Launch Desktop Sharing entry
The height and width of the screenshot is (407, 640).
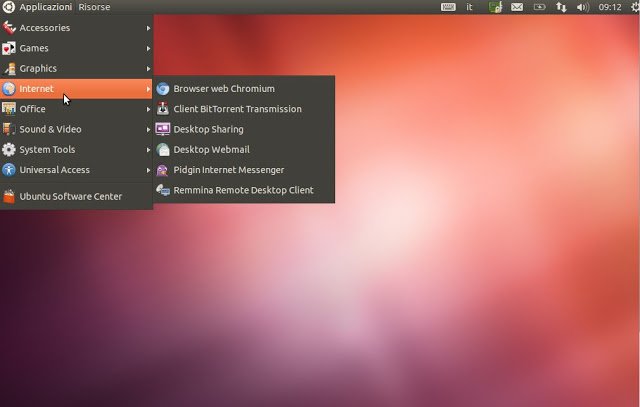pos(244,129)
